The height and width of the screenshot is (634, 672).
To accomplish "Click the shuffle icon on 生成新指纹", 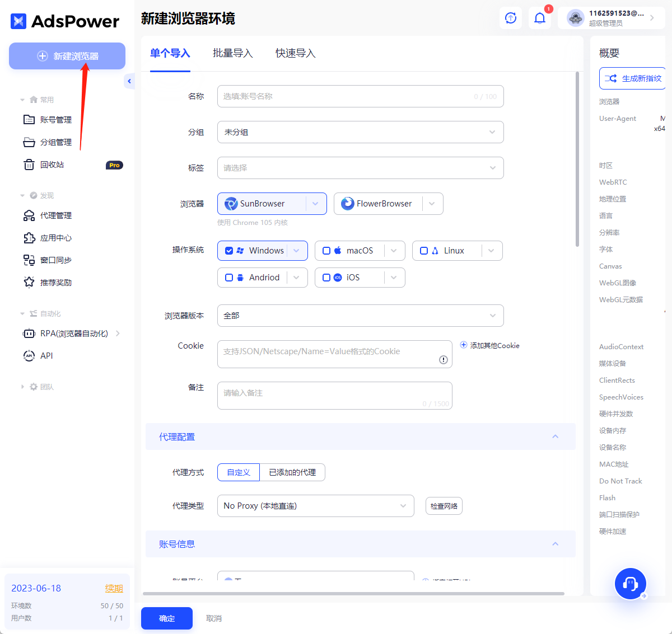I will tap(611, 78).
